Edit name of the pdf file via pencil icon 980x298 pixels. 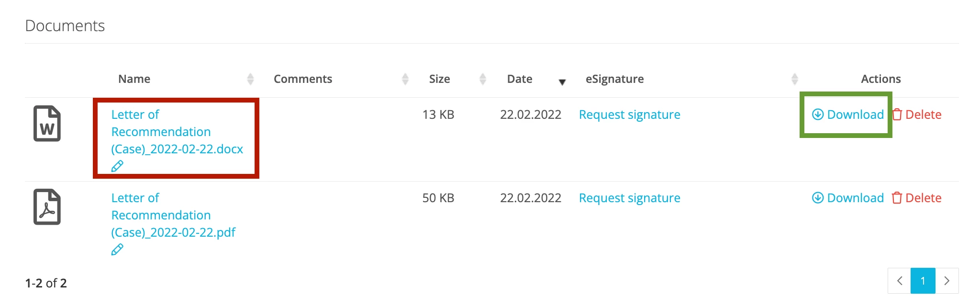coord(117,250)
